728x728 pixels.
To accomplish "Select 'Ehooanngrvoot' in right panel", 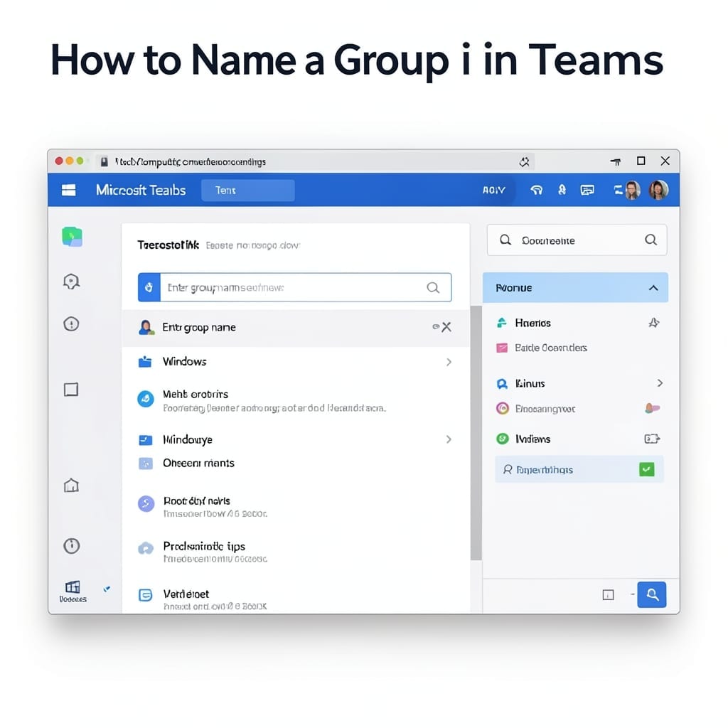I will [x=536, y=409].
